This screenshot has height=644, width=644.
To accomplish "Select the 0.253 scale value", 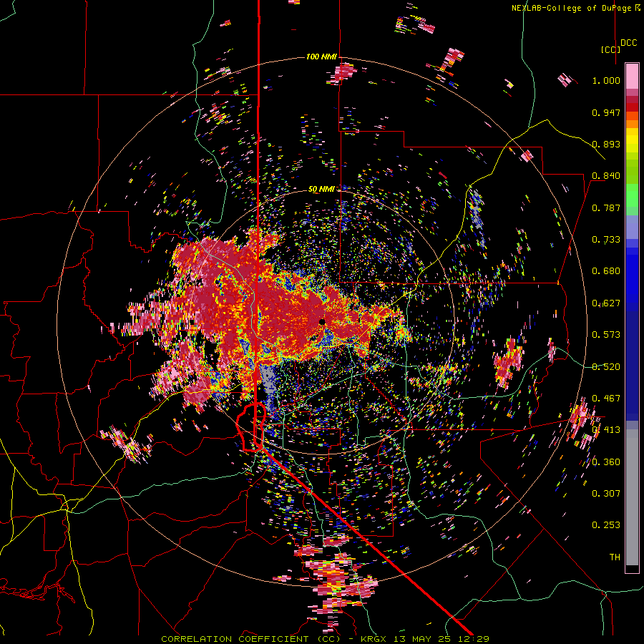I will pos(606,525).
